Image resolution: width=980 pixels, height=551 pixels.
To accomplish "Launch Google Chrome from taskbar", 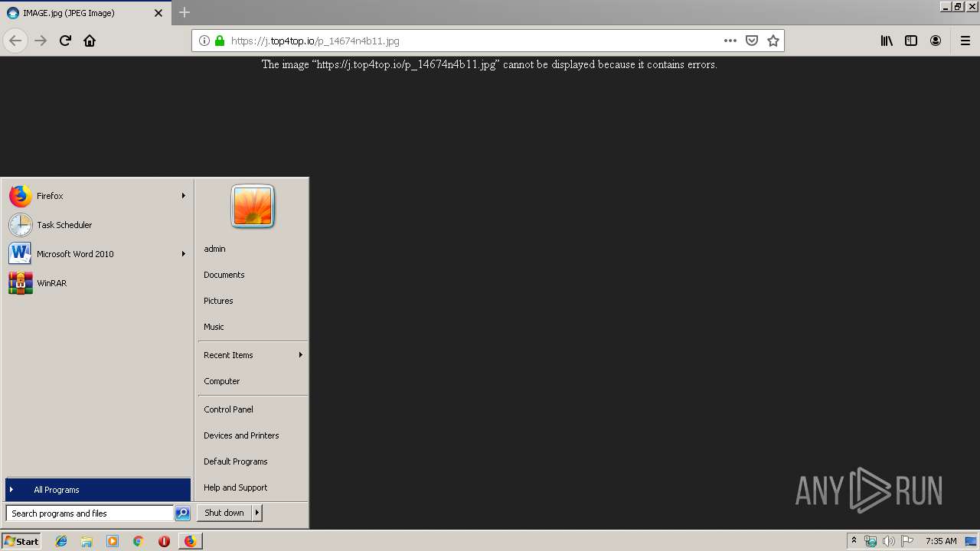I will pos(139,541).
